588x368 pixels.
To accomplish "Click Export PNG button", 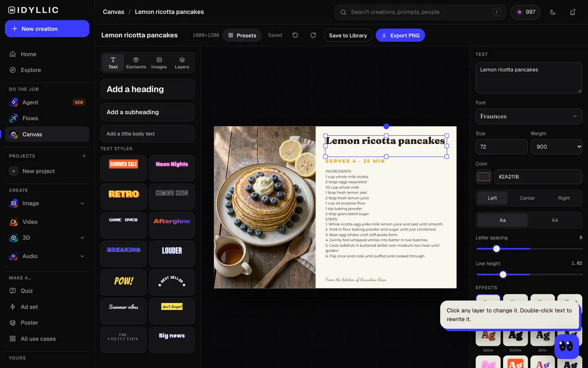I will 400,35.
